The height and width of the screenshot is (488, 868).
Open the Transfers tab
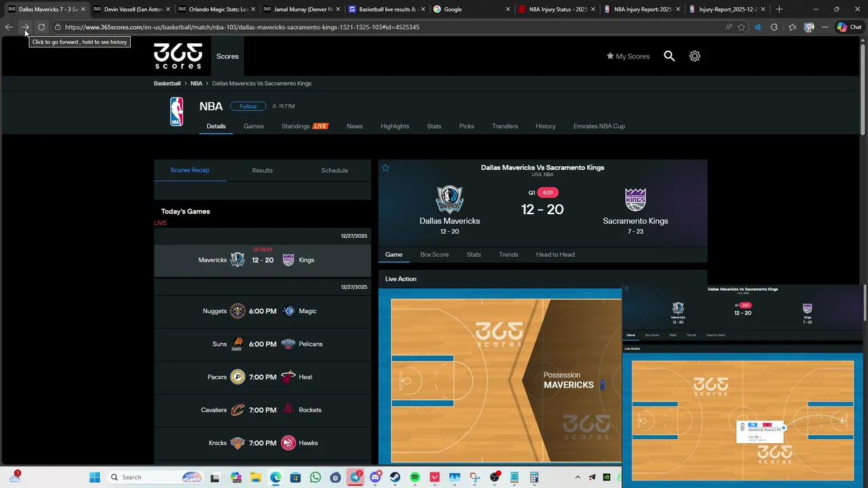pos(505,126)
